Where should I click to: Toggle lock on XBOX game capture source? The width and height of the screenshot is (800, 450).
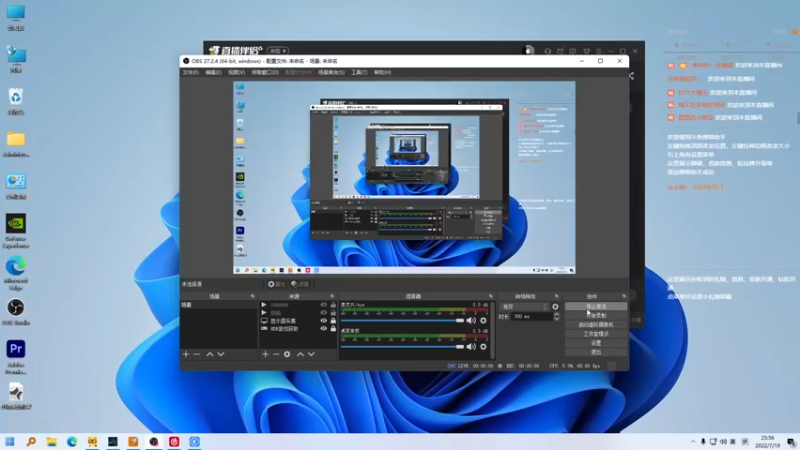tap(333, 329)
